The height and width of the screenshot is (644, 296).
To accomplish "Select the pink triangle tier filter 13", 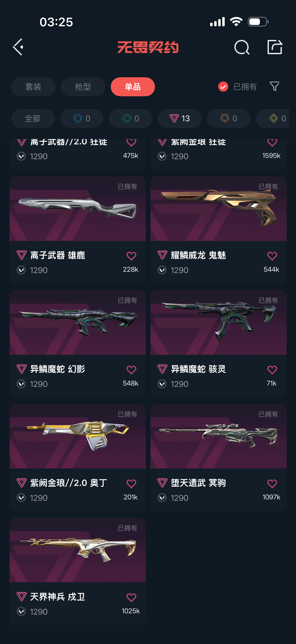I will [x=180, y=119].
